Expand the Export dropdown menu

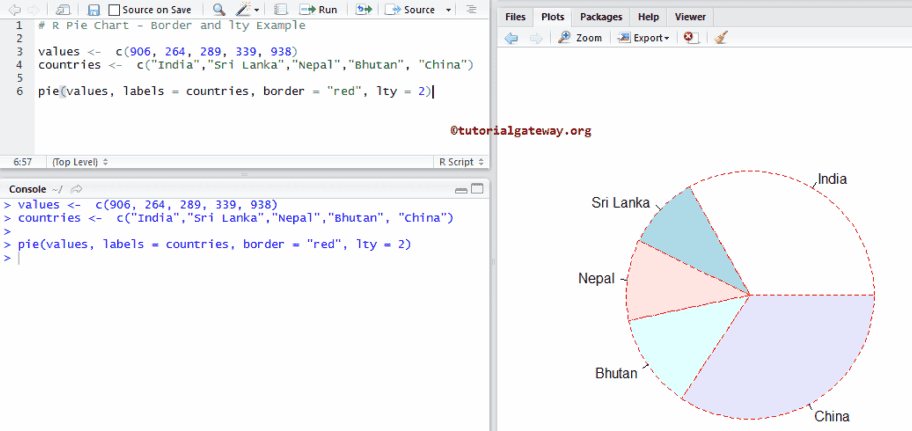point(643,37)
